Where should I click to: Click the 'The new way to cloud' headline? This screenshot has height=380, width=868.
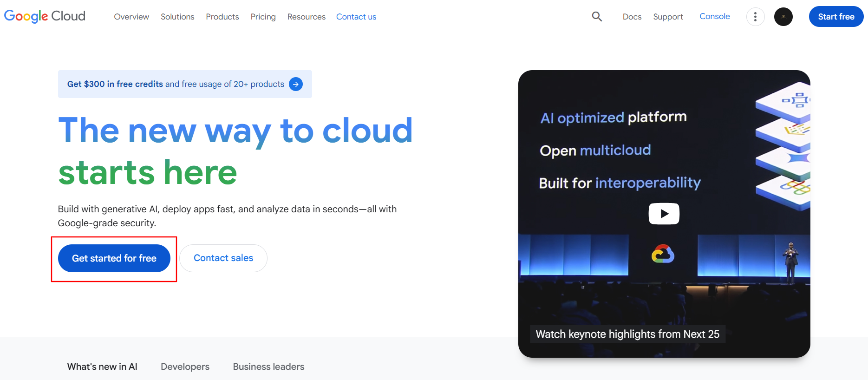click(235, 131)
